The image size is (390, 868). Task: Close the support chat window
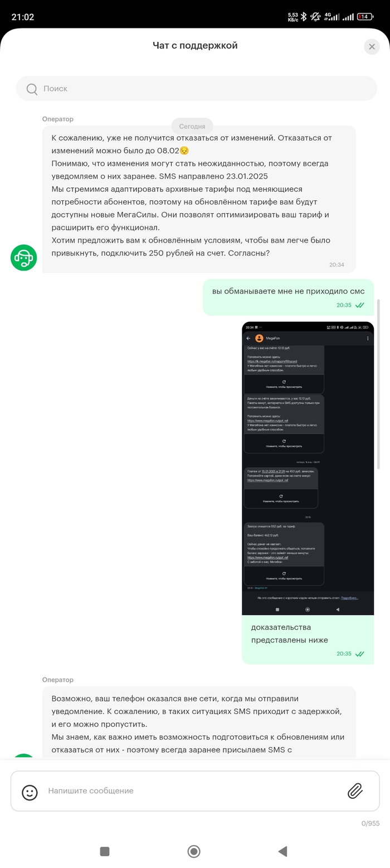click(x=372, y=46)
